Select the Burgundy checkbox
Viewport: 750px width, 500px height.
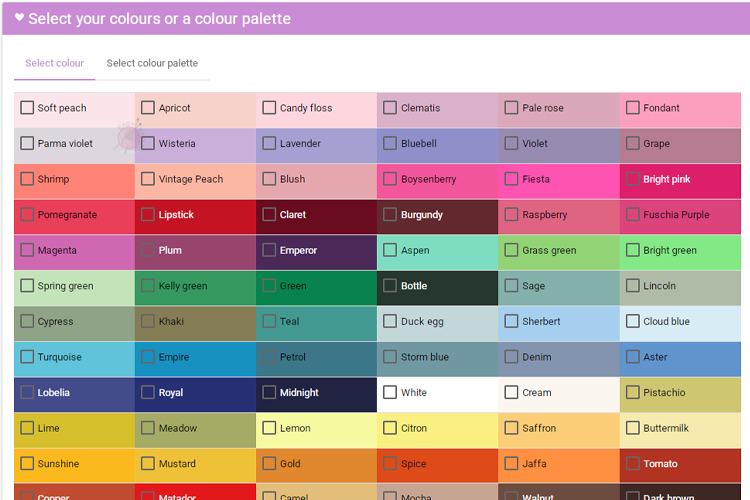[390, 214]
